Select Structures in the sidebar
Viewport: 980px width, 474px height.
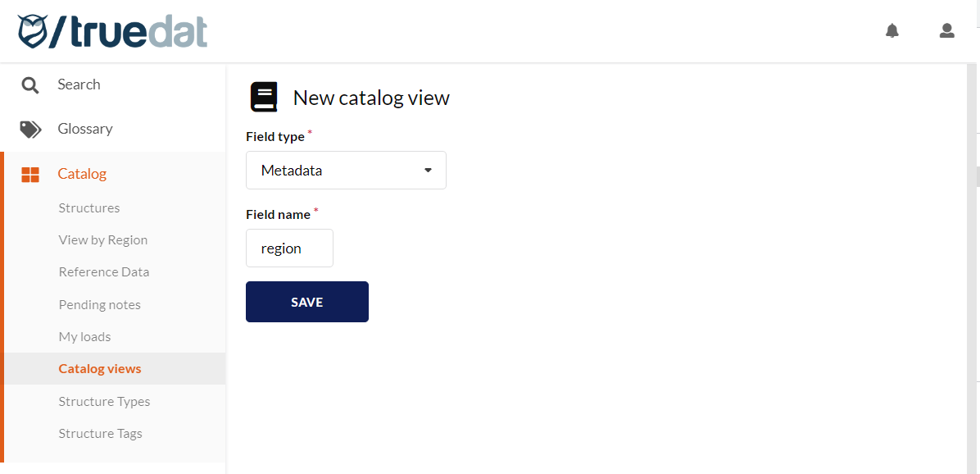(x=88, y=207)
